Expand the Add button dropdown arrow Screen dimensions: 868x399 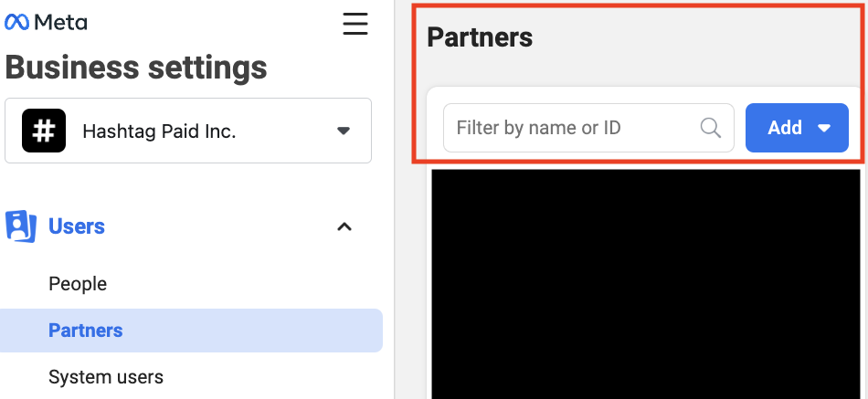pyautogui.click(x=824, y=128)
